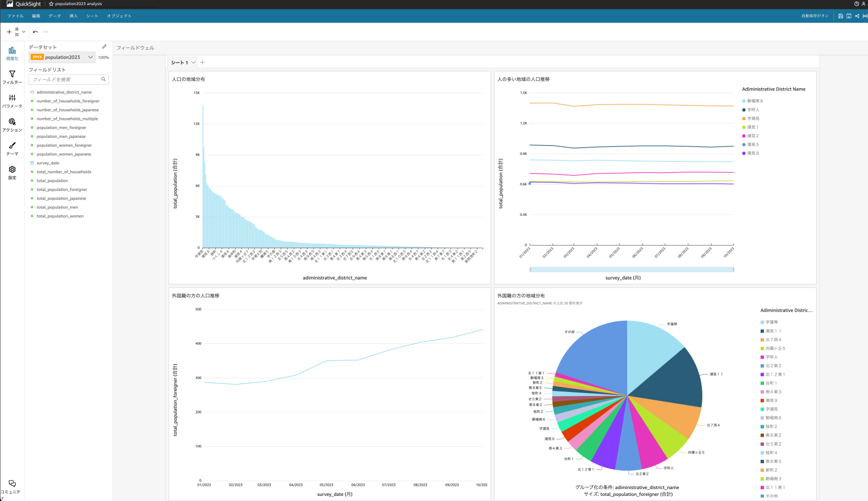Screen dimensions: 868x501
Task: Open the データ menu
Action: (54, 16)
